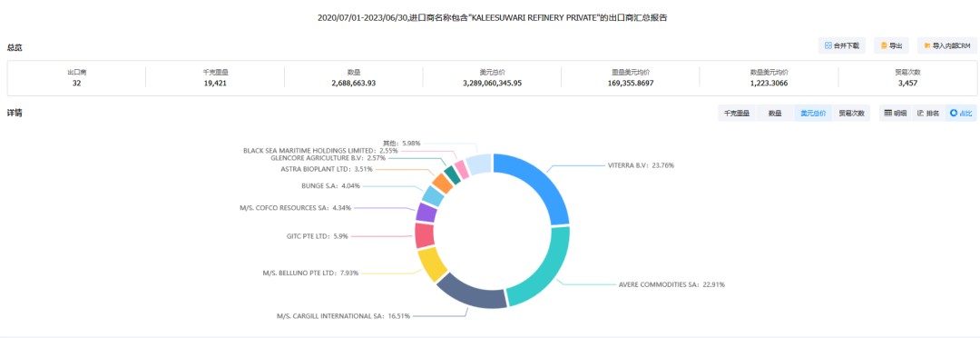
Task: Click the 重量美元均价 value 169,355.8697
Action: click(631, 83)
